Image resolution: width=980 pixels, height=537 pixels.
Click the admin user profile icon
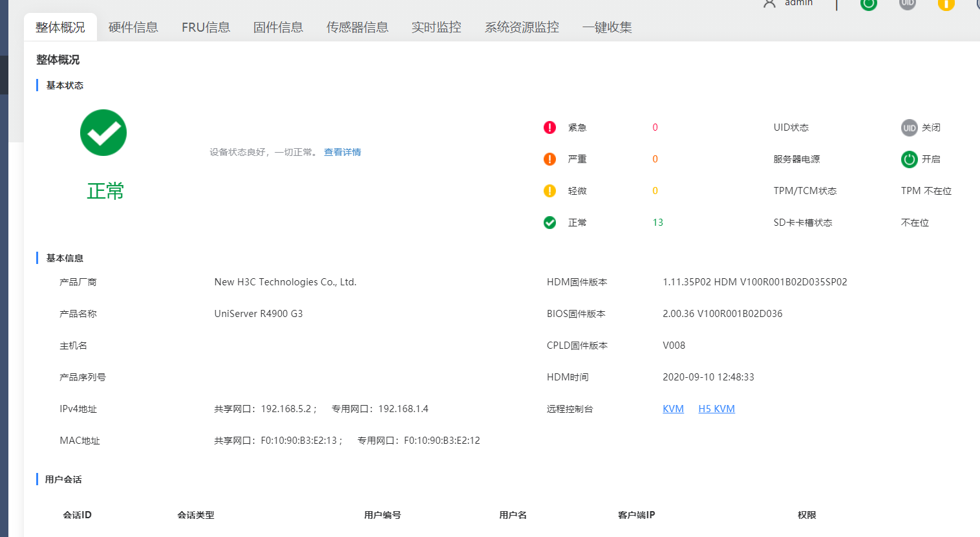click(769, 3)
